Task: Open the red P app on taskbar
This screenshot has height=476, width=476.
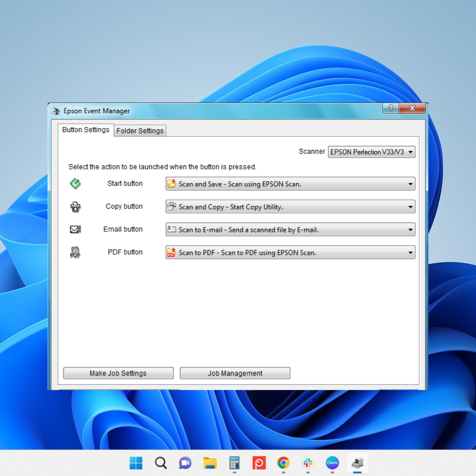Action: (x=259, y=463)
